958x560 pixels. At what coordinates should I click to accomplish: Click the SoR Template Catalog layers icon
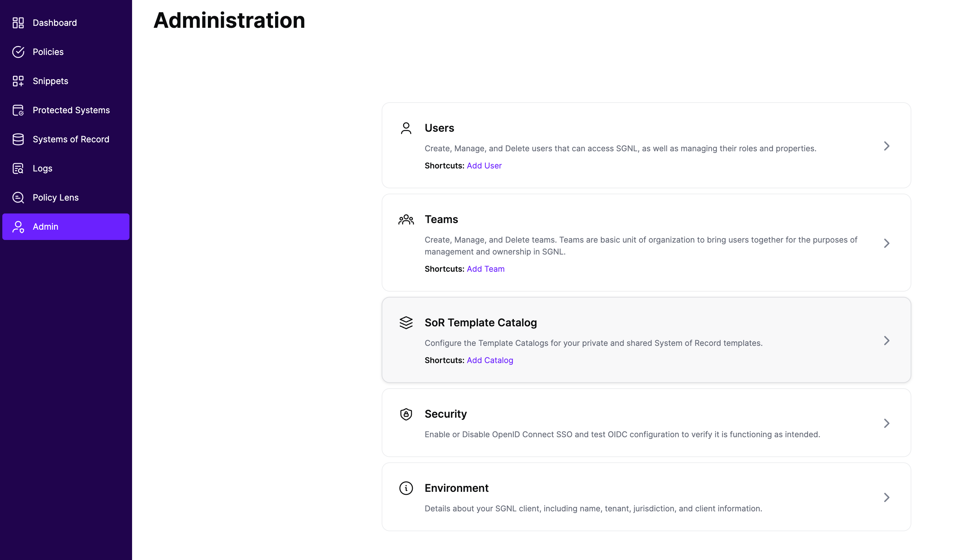(x=406, y=323)
